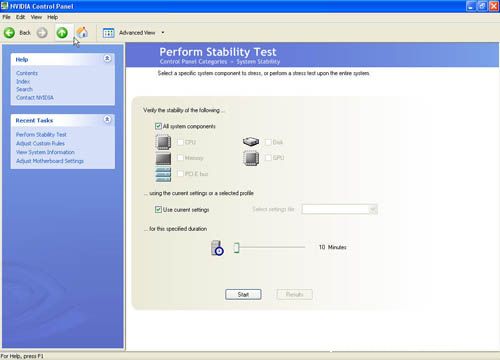Open Adjust Custom Rules recent task
This screenshot has width=500, height=360.
tap(40, 143)
